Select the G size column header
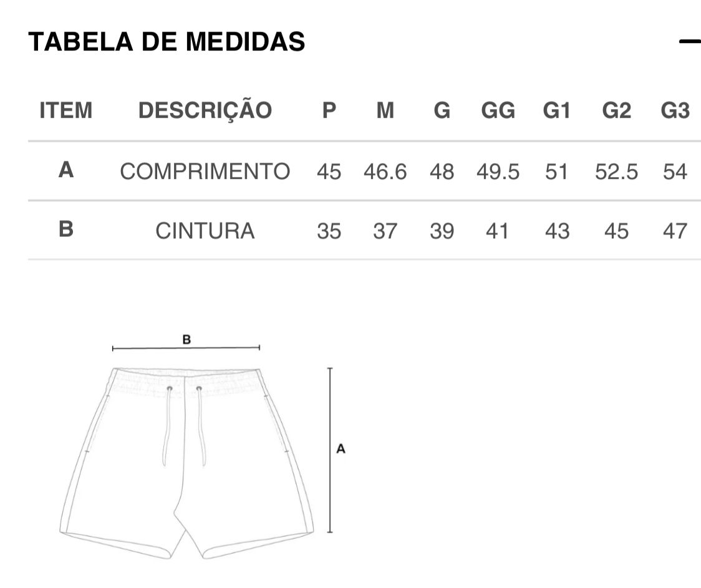 click(442, 110)
